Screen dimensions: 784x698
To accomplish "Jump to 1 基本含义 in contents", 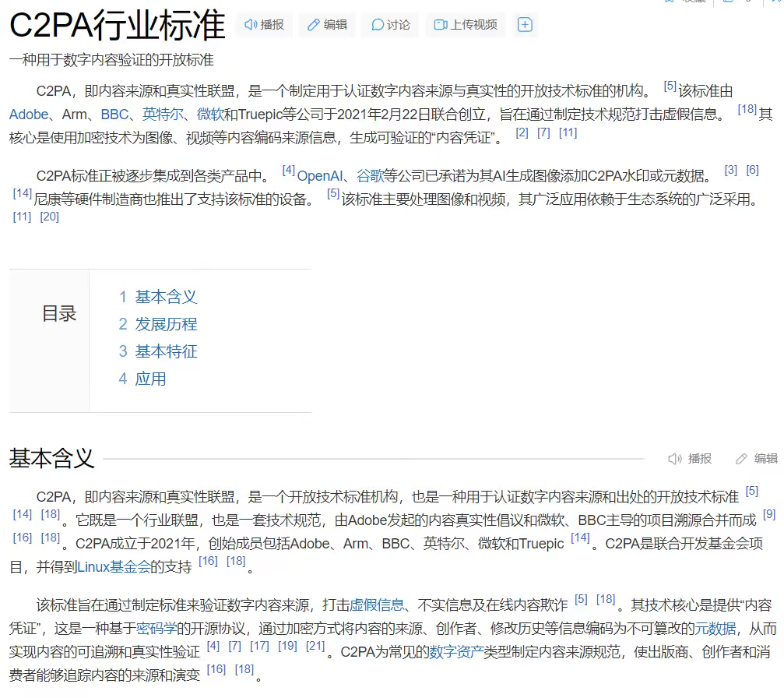I will tap(158, 297).
